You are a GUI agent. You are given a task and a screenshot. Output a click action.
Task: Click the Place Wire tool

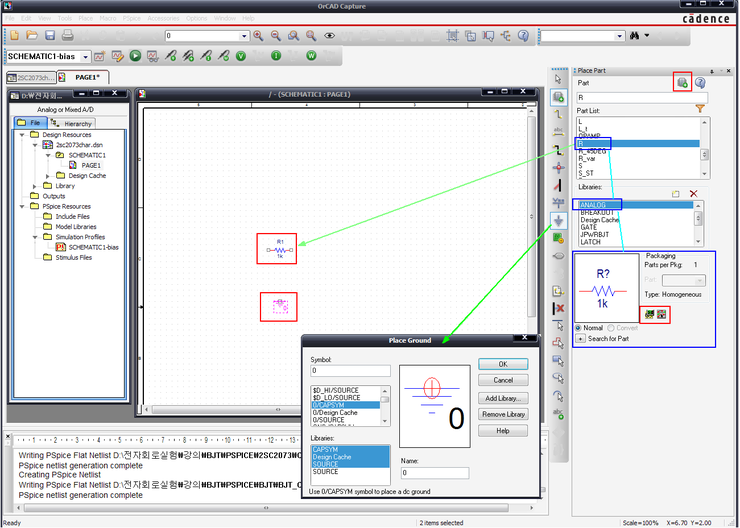559,115
